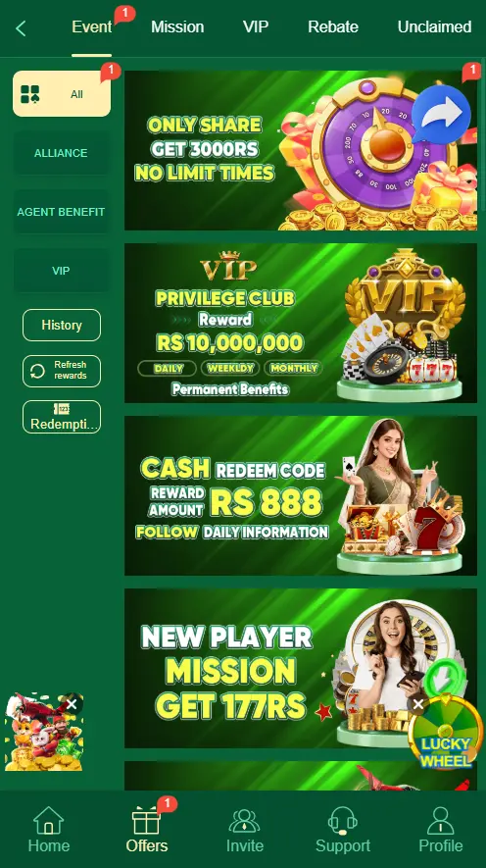Open the VIP Privilege Club banner
Screen dimensions: 486x868
300,323
